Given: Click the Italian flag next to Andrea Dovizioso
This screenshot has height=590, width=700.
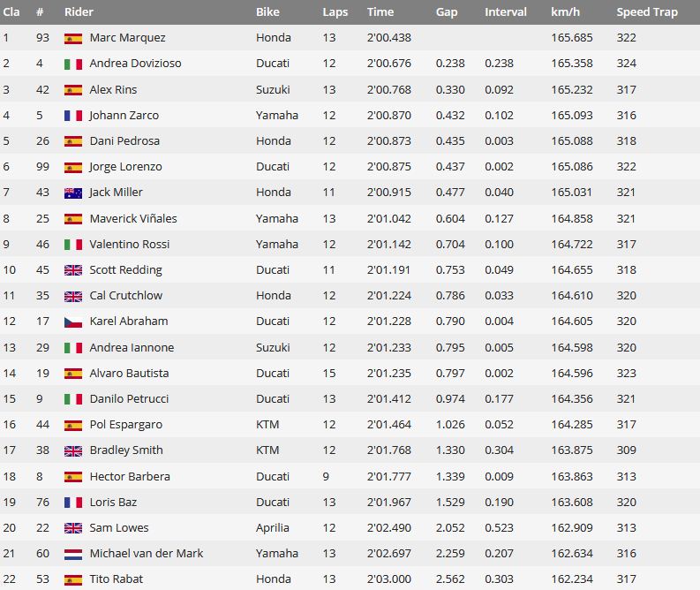Looking at the screenshot, I should point(73,64).
